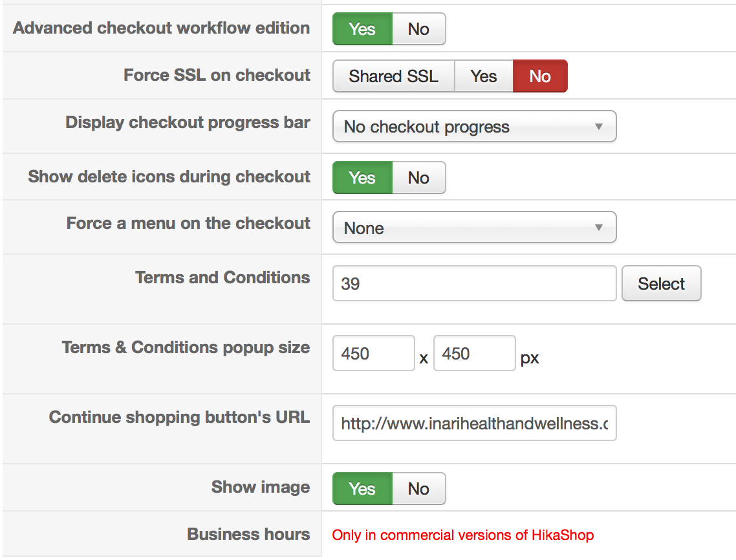Set Advanced checkout workflow edition to Yes
This screenshot has height=560, width=736.
[x=362, y=29]
